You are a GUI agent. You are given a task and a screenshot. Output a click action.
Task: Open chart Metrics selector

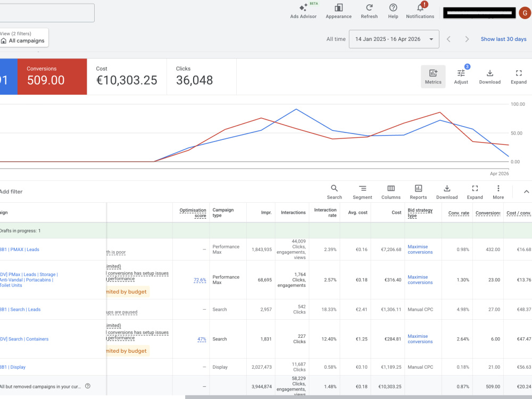433,77
